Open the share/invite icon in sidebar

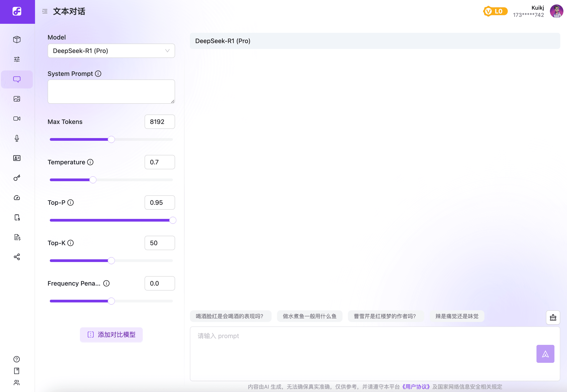point(17,257)
